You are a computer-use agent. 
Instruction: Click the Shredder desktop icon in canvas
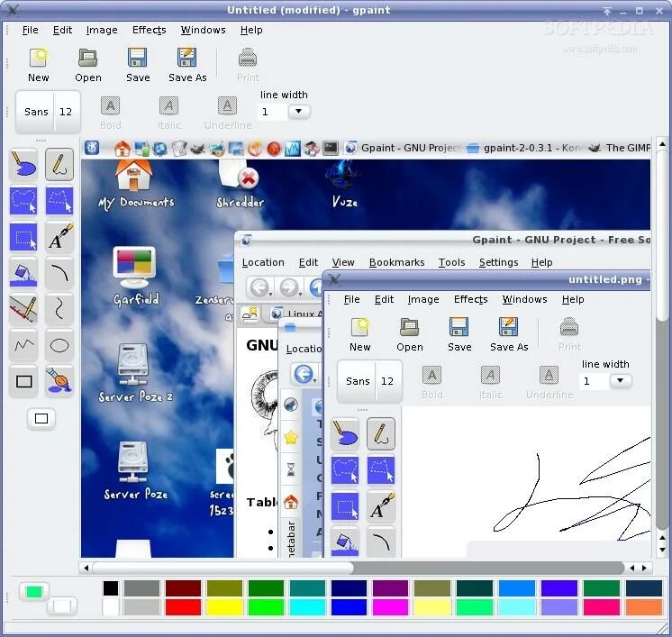point(240,186)
